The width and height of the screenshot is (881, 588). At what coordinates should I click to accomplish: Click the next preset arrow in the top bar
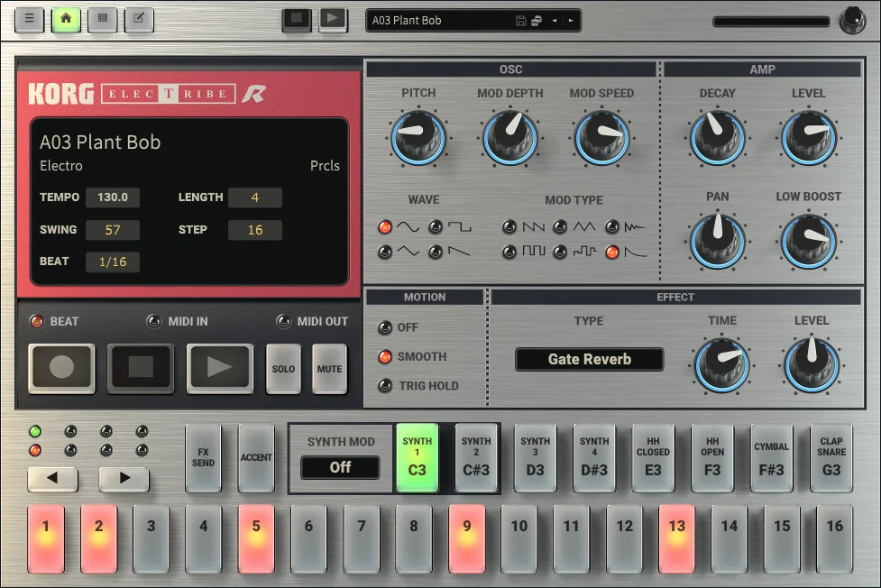click(571, 21)
